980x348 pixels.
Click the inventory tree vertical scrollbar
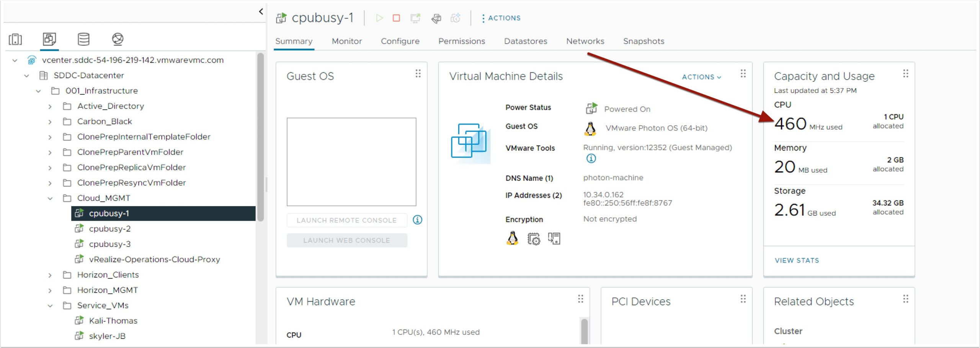[x=261, y=138]
